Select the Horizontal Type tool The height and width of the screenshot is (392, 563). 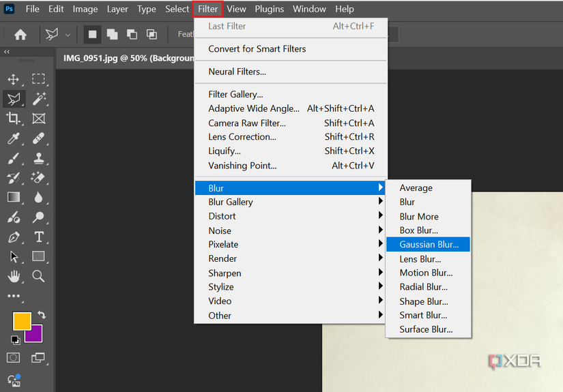(39, 237)
